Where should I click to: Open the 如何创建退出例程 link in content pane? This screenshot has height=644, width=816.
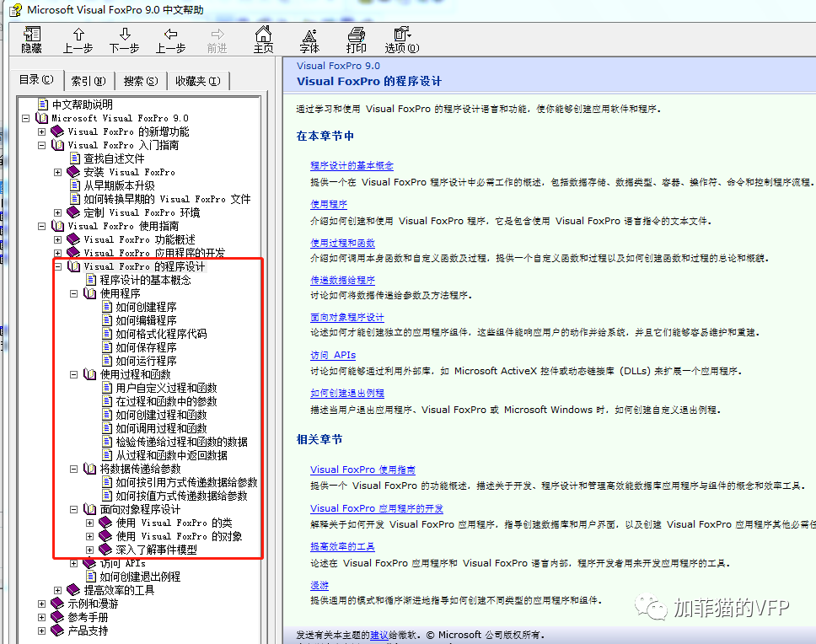[x=347, y=393]
